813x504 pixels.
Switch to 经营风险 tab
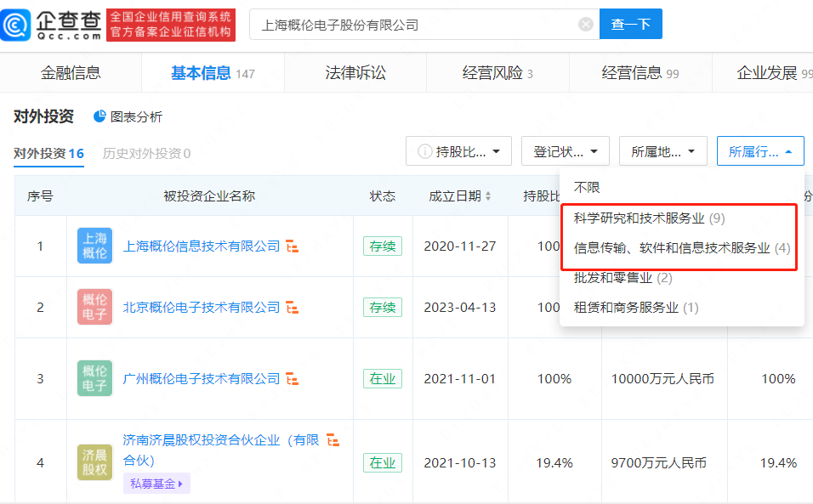pos(497,73)
